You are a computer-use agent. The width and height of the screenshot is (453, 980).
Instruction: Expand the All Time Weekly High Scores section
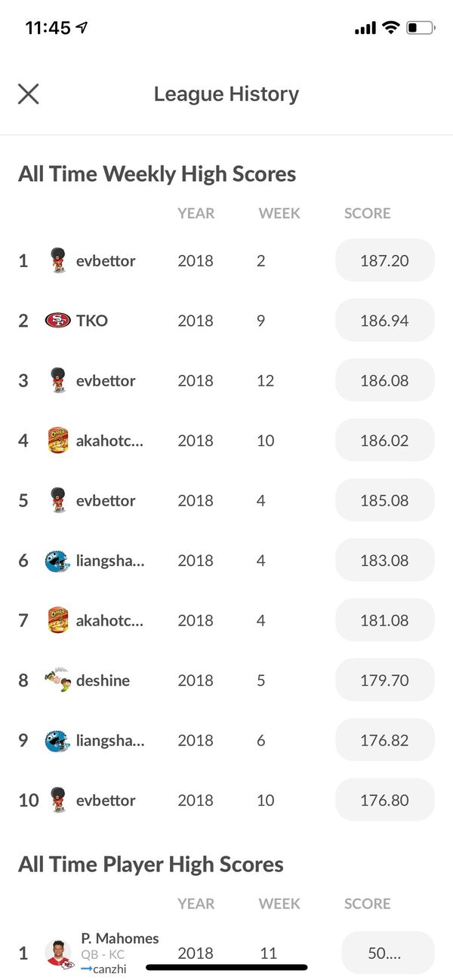[156, 174]
